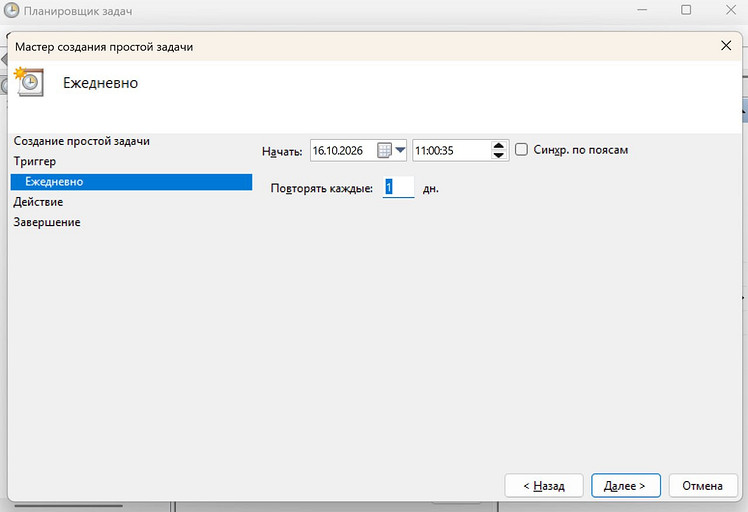
Task: Close the Мастер создания простой задачи dialog
Action: point(726,46)
